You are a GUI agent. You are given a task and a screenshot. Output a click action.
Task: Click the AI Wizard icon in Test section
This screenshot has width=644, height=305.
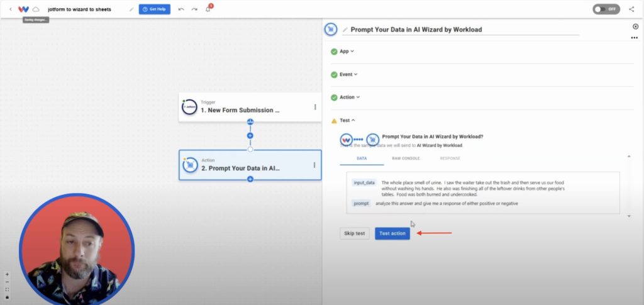click(x=372, y=140)
